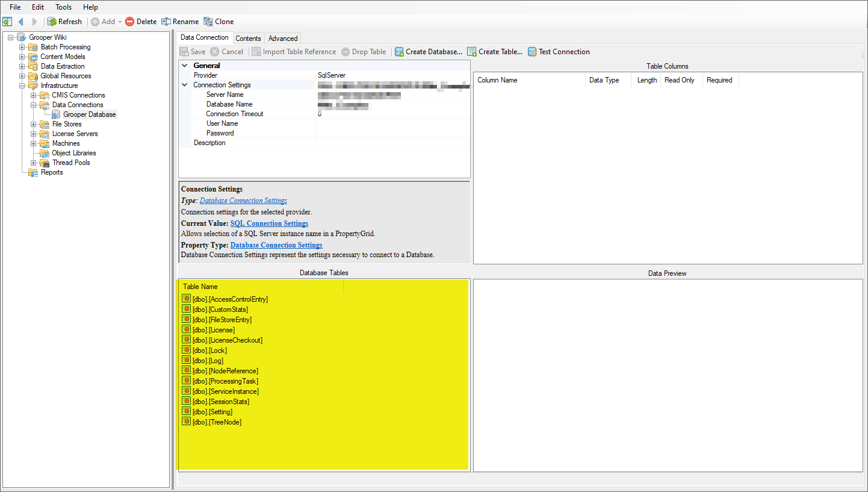Click the red Delete icon
The height and width of the screenshot is (492, 868).
click(129, 22)
